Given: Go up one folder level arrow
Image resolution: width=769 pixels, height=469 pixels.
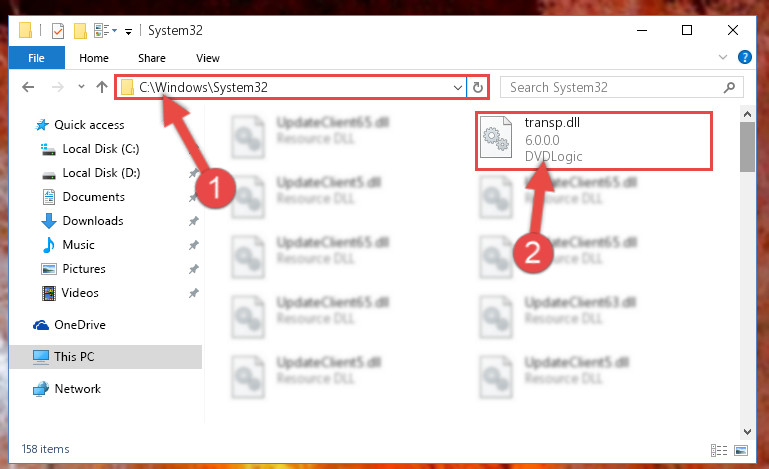Looking at the screenshot, I should [102, 87].
